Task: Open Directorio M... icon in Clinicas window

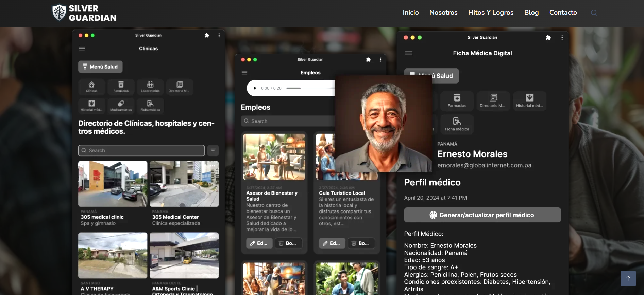Action: click(x=180, y=87)
